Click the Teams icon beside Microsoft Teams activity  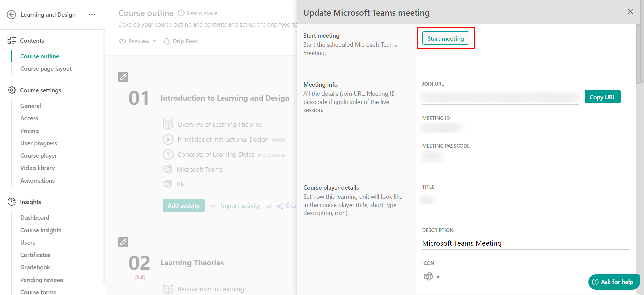click(x=168, y=169)
